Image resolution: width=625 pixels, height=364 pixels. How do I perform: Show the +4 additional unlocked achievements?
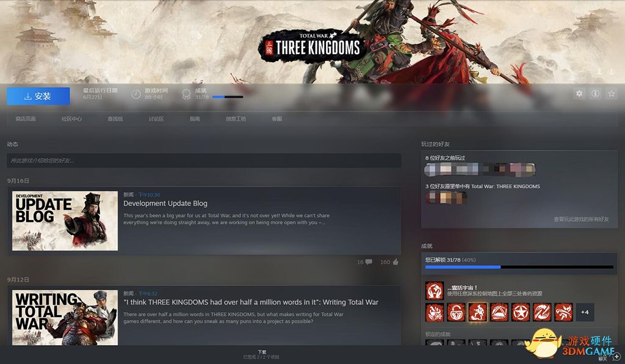pos(585,312)
